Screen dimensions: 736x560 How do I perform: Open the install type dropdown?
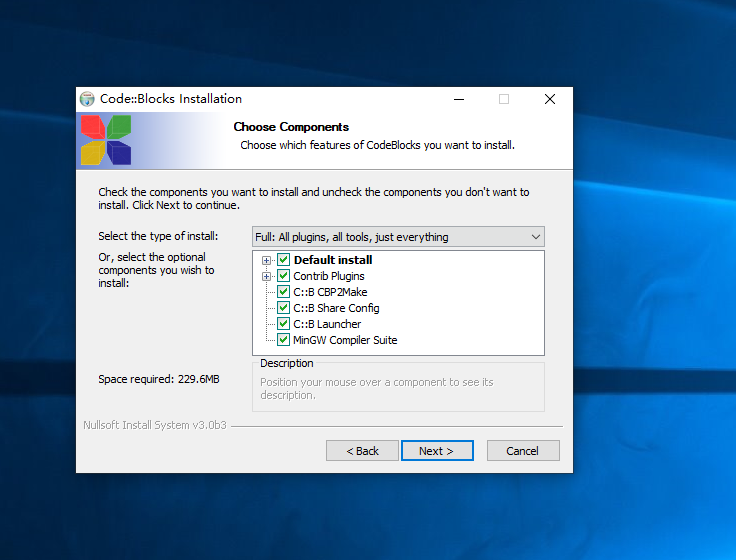click(398, 237)
